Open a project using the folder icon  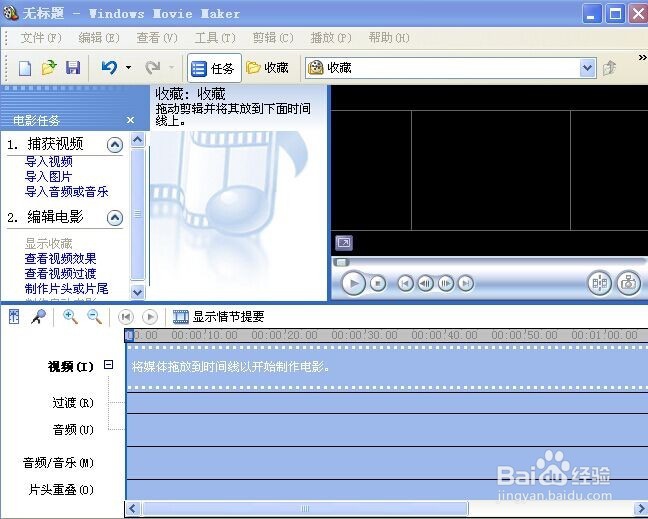49,68
